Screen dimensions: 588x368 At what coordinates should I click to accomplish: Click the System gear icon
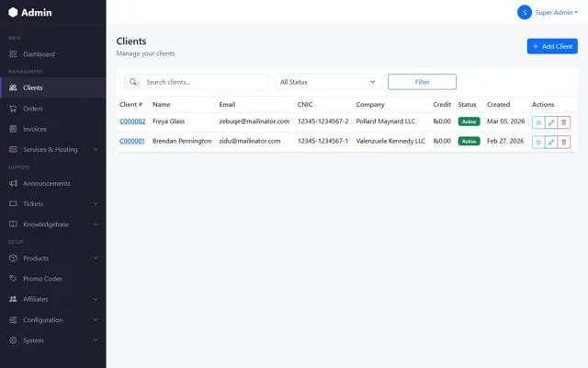[x=13, y=340]
